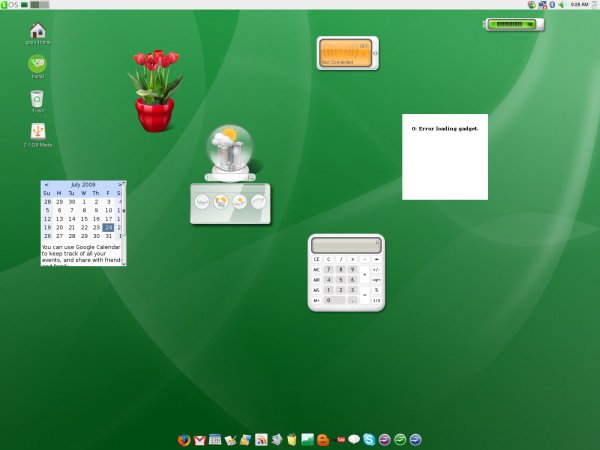Screen dimensions: 600x450
Task: Open the orange RSS feed reader dock icon
Action: click(x=261, y=440)
